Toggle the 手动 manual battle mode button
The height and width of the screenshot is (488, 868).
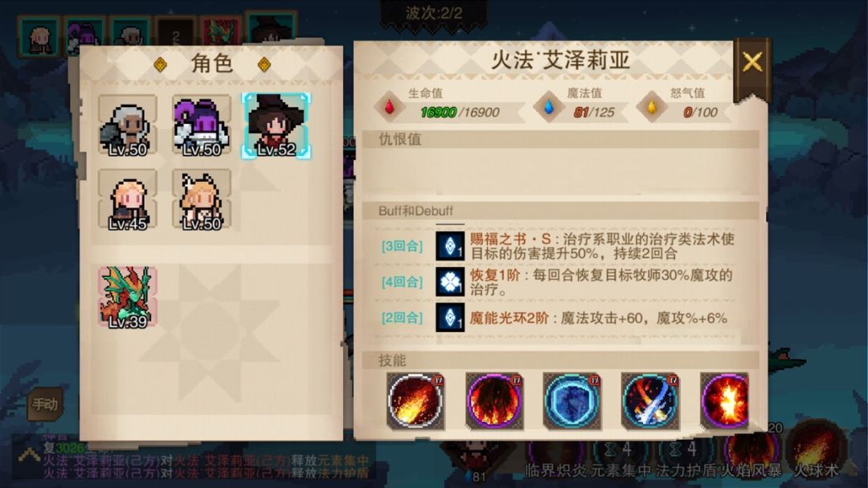45,404
